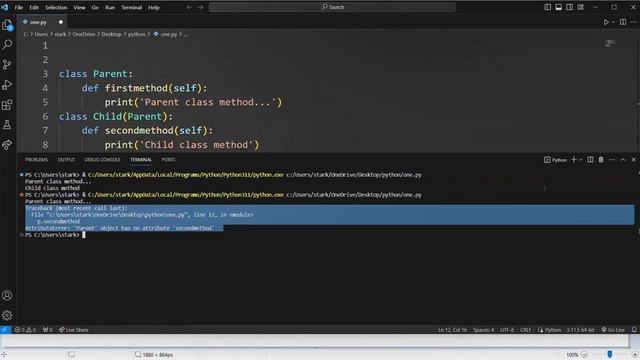Viewport: 640px width, 360px height.
Task: Change UTF-8 file encoding
Action: [x=507, y=330]
